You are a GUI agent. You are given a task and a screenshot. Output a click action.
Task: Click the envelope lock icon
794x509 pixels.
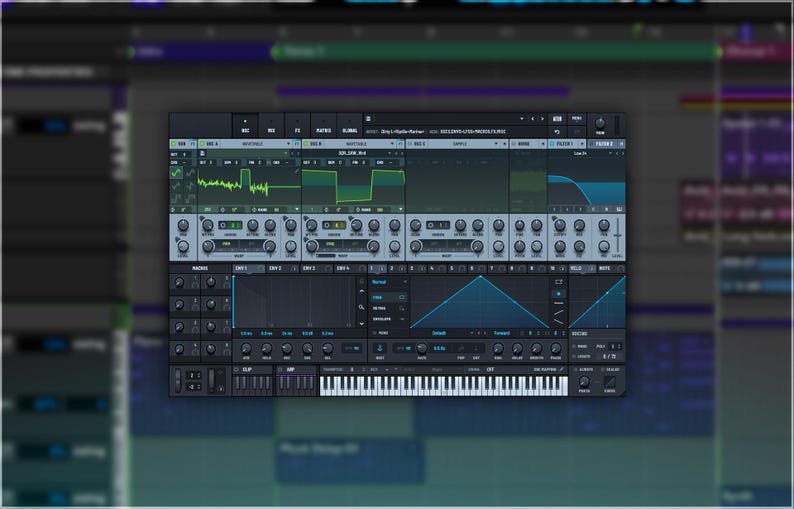tap(362, 281)
